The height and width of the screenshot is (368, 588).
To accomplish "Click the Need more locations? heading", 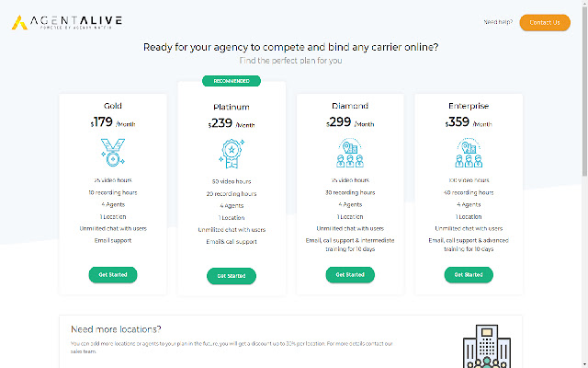I will click(117, 329).
